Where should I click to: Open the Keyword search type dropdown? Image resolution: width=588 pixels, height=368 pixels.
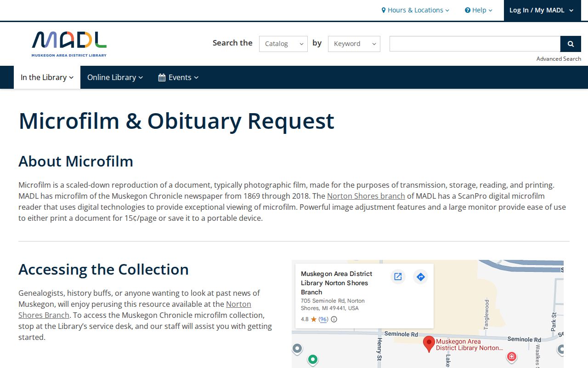354,44
